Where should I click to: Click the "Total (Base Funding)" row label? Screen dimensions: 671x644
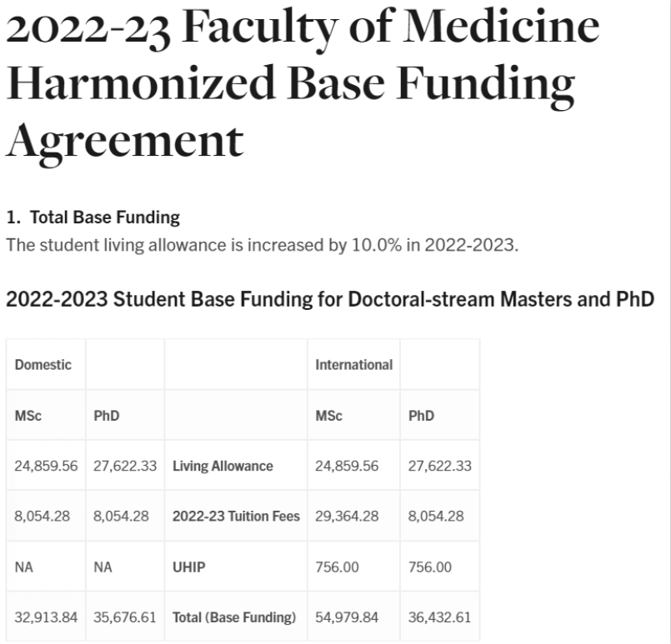pos(234,618)
